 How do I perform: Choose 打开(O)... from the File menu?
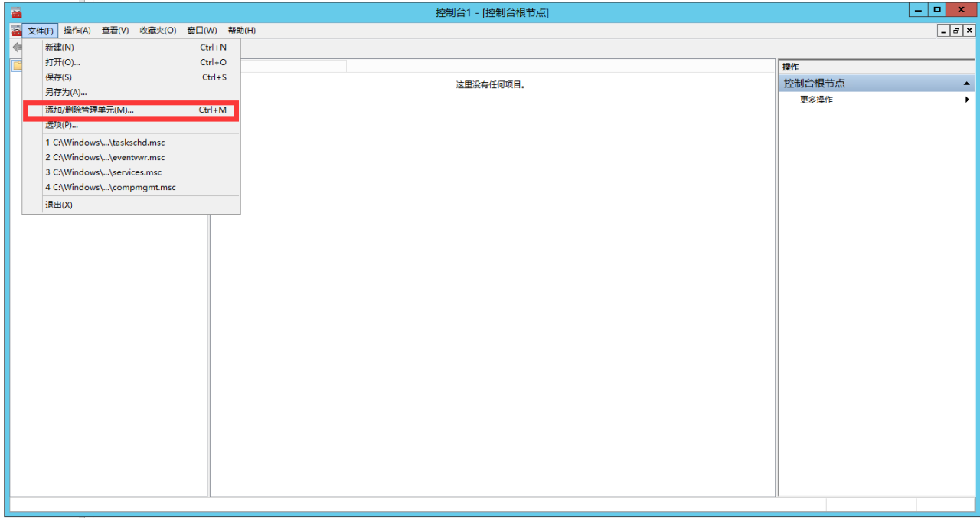click(x=131, y=62)
